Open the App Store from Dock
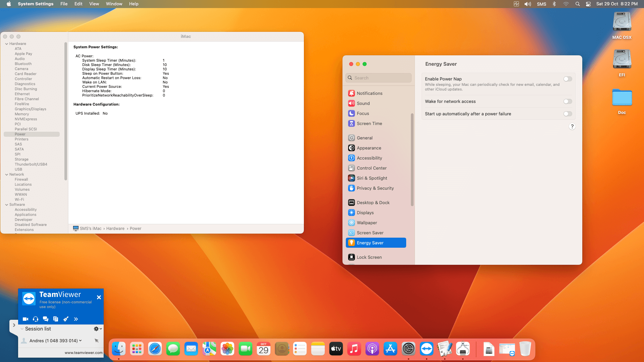The width and height of the screenshot is (644, 362). pyautogui.click(x=390, y=349)
